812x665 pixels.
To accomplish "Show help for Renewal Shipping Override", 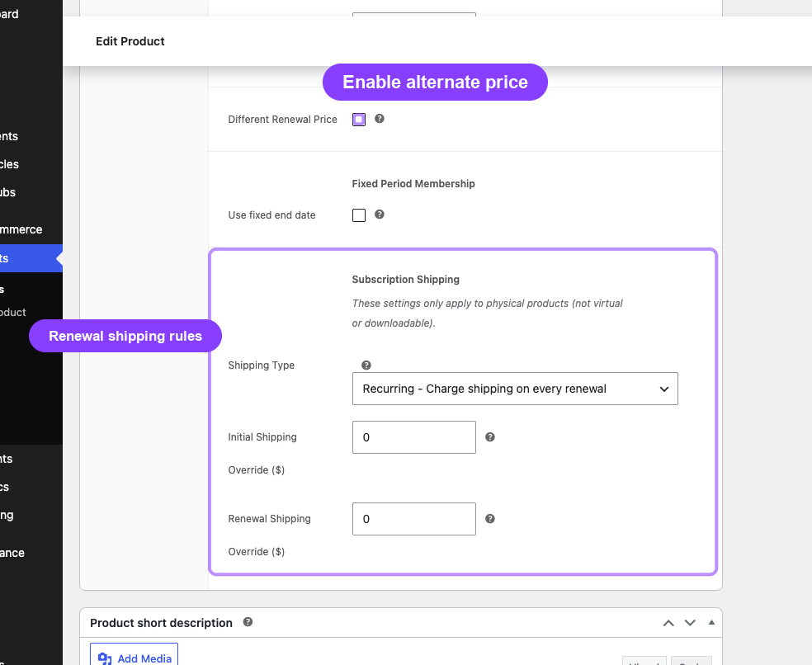I will [x=490, y=519].
